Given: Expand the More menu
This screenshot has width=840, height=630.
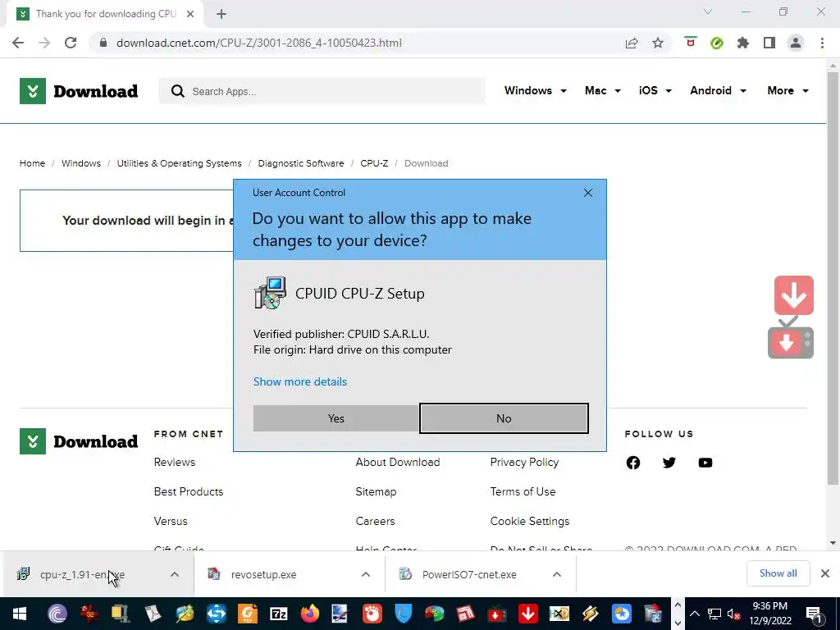Looking at the screenshot, I should 787,90.
